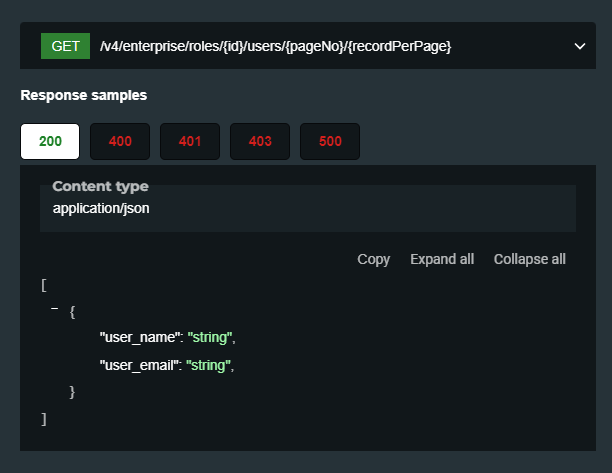612x473 pixels.
Task: Show the 403 response sample
Action: tap(260, 141)
